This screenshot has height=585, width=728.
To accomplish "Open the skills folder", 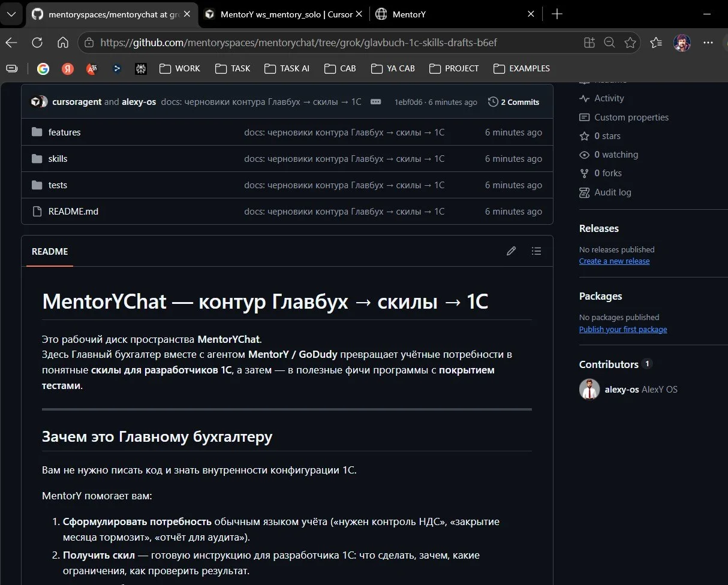I will (58, 159).
